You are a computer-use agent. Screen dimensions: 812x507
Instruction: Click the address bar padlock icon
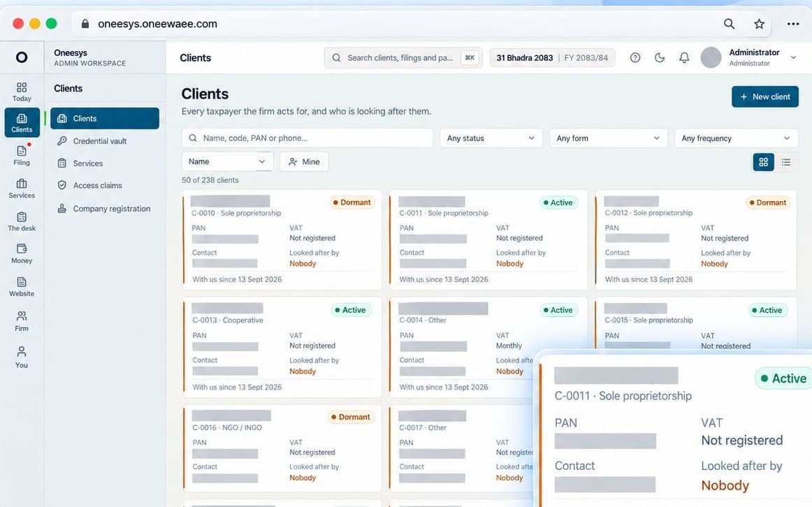coord(85,24)
